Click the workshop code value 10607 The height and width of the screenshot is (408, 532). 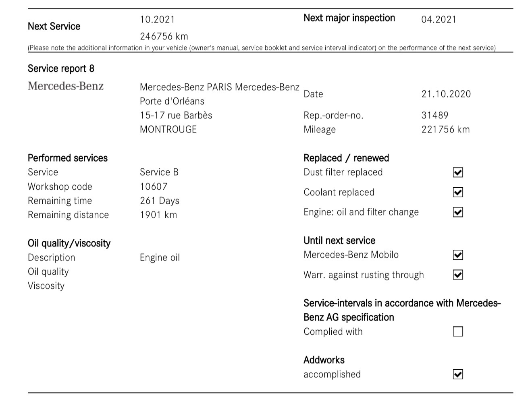154,186
